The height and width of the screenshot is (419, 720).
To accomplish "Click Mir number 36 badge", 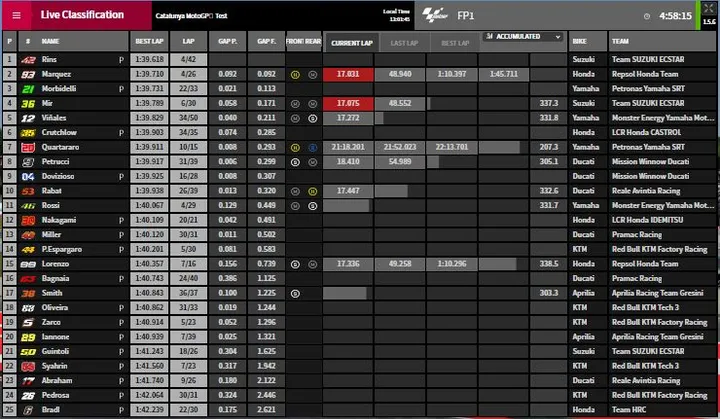I will coord(28,103).
